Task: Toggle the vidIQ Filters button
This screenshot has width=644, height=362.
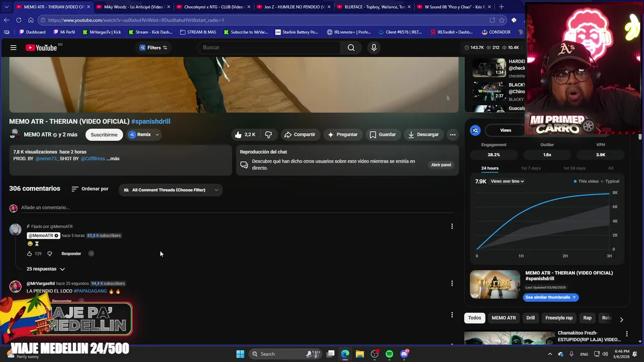Action: point(153,48)
